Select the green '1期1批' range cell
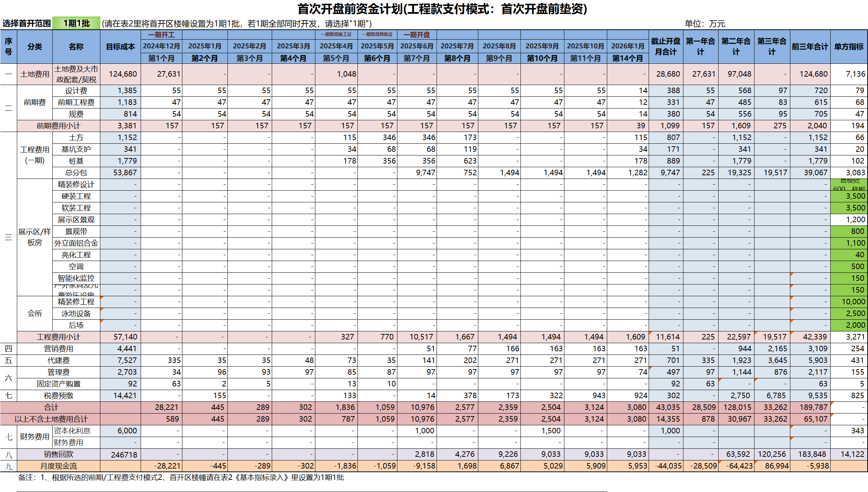868x492 pixels. 76,23
